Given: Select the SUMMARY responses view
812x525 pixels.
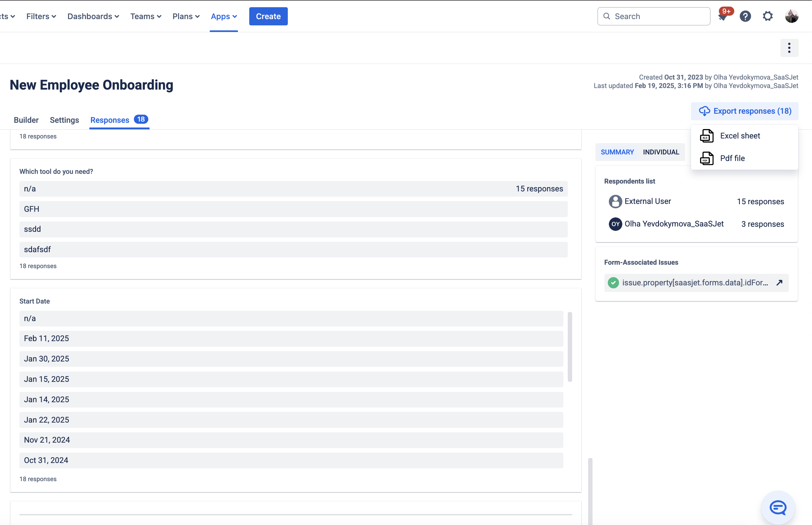Looking at the screenshot, I should (617, 152).
